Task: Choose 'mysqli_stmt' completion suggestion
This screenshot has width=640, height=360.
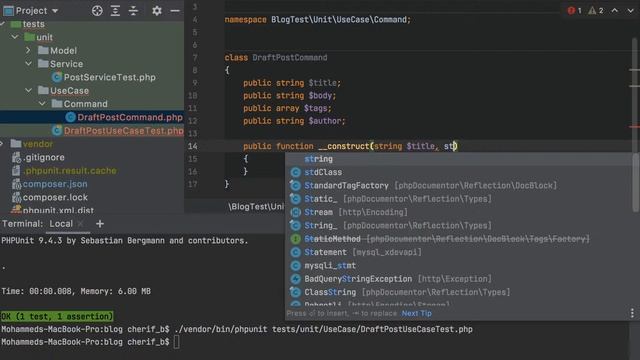Action: point(459,266)
